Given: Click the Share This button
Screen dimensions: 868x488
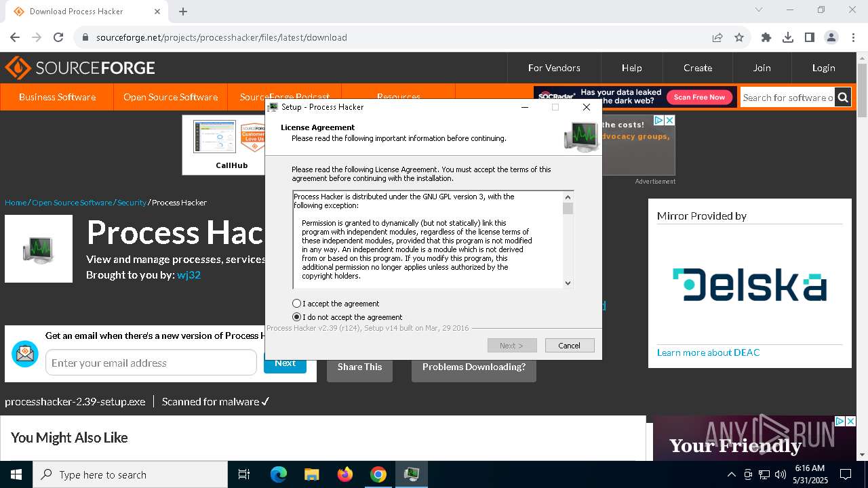Looking at the screenshot, I should pyautogui.click(x=359, y=367).
